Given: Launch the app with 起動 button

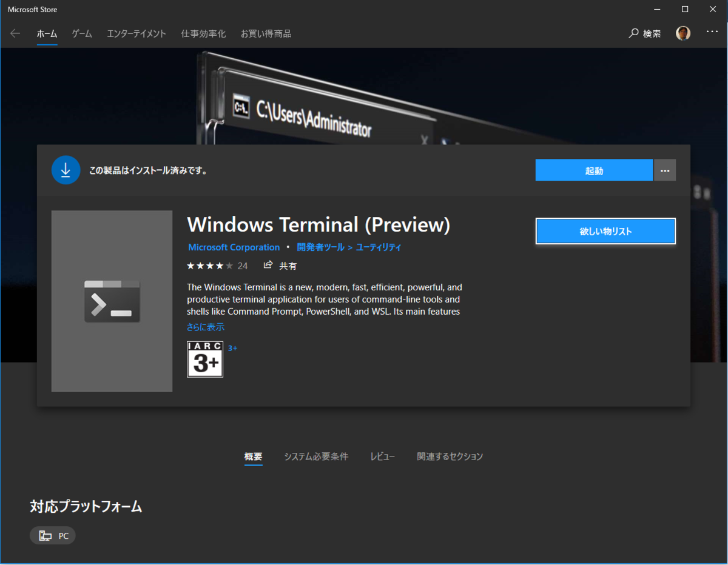Looking at the screenshot, I should [x=594, y=170].
